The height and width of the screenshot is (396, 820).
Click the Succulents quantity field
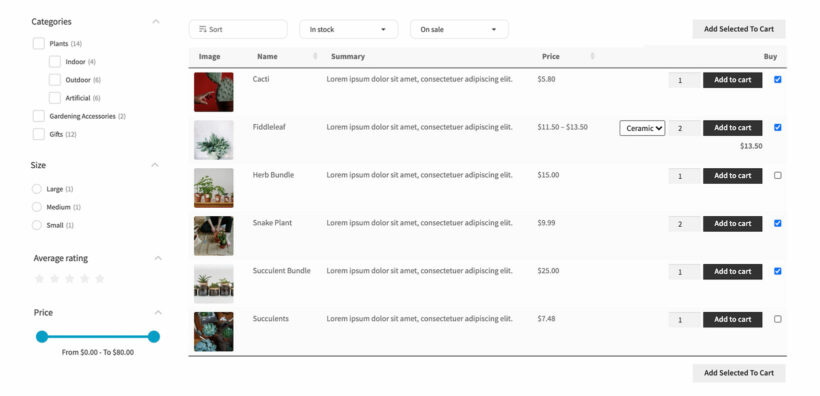(x=685, y=320)
